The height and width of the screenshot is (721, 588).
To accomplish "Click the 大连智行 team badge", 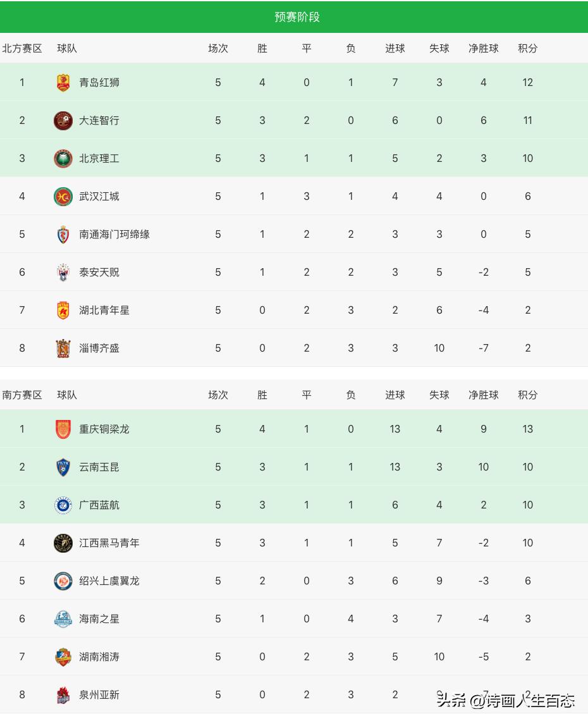I will (x=63, y=121).
